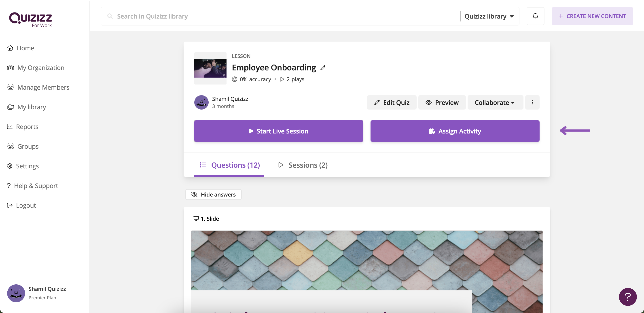Click the Quizizz For Work logo
Screen dimensions: 644x313
pyautogui.click(x=30, y=19)
